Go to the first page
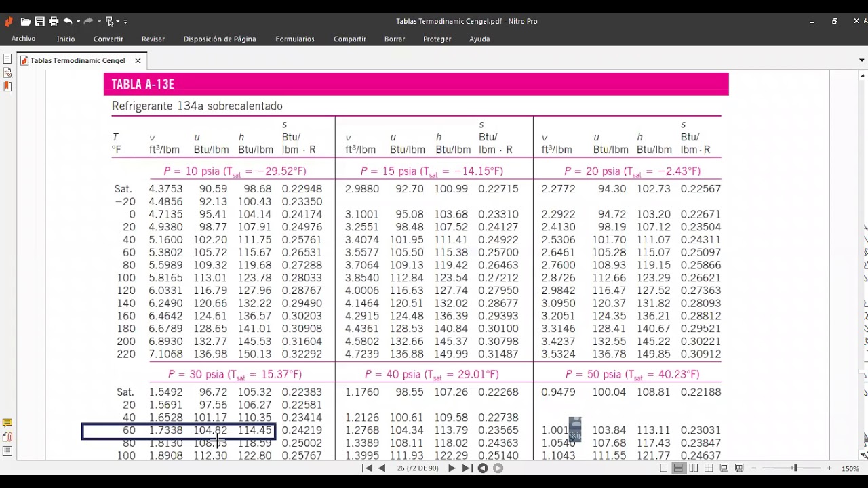 click(367, 468)
